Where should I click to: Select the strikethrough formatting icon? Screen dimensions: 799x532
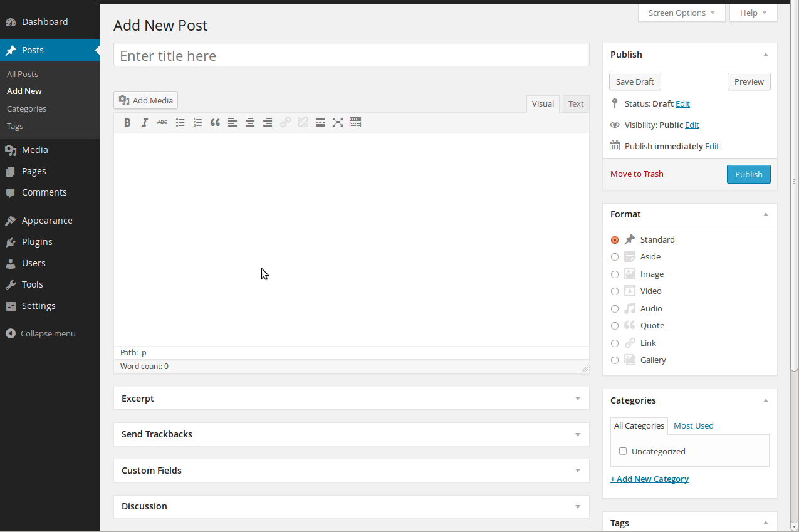tap(162, 122)
